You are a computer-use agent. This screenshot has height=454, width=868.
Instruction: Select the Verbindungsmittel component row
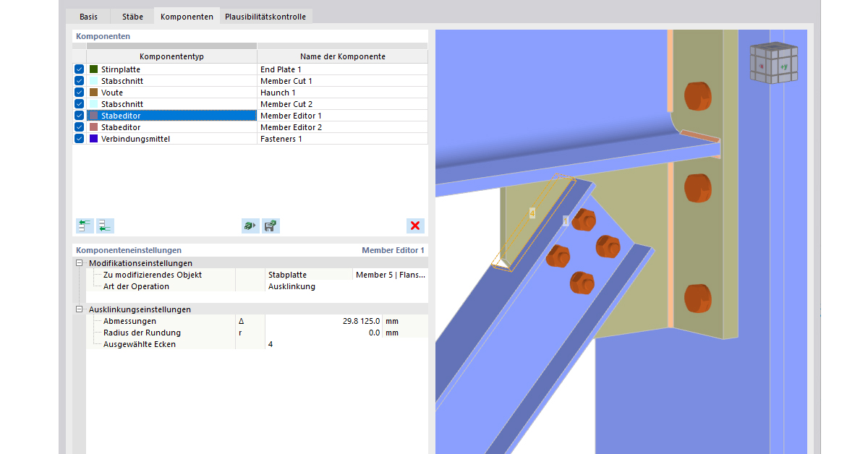(x=250, y=139)
